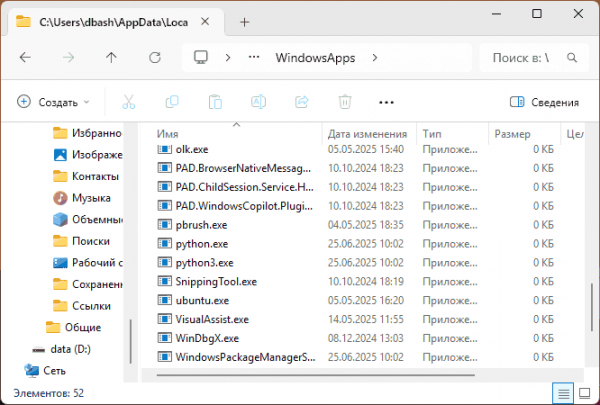The height and width of the screenshot is (405, 600).
Task: Click date 14.05.2025 11:55 cell
Action: point(365,319)
